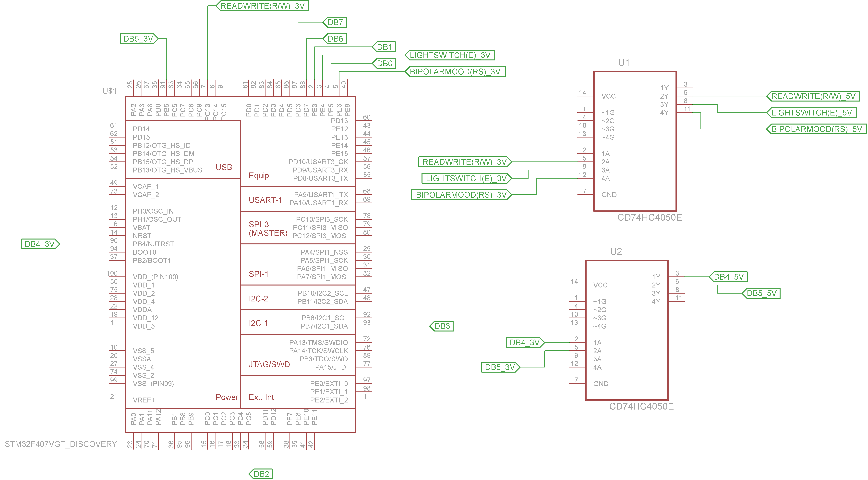Click the JTAG/SWD section label
The width and height of the screenshot is (868, 480).
(x=269, y=364)
